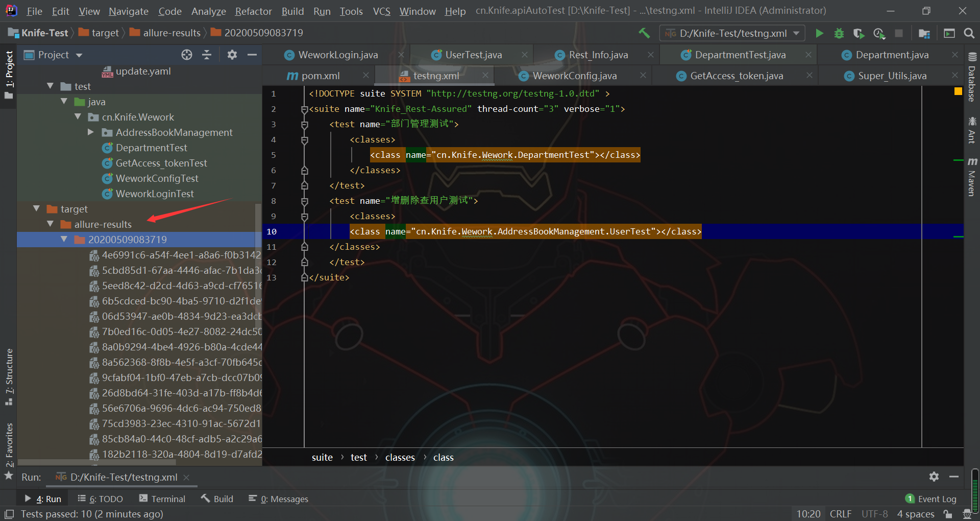This screenshot has height=521, width=980.
Task: Toggle the Database side tool window
Action: pos(972,78)
